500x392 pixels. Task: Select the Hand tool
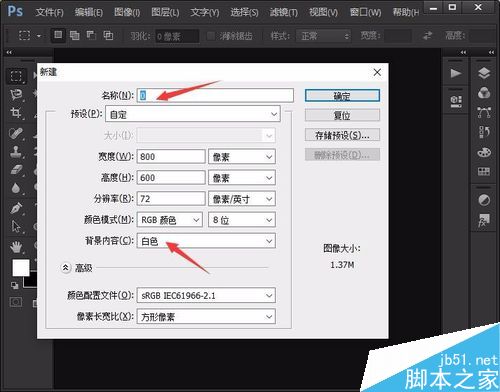click(x=16, y=247)
